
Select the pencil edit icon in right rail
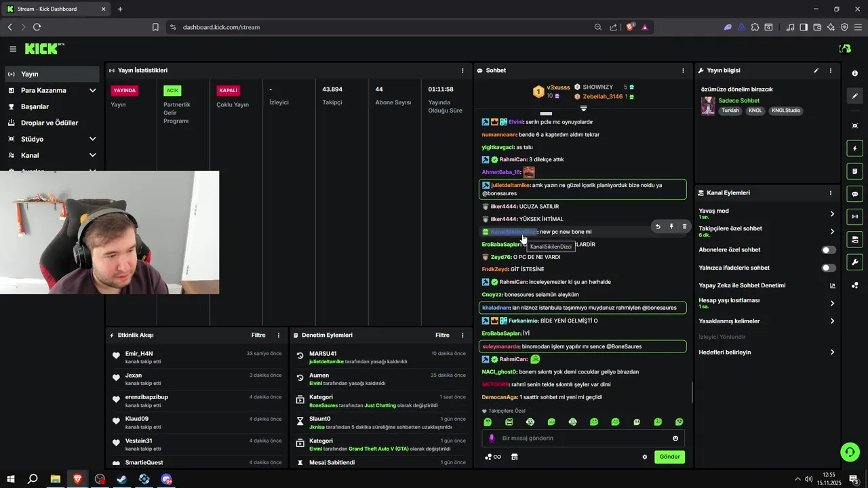pos(854,96)
